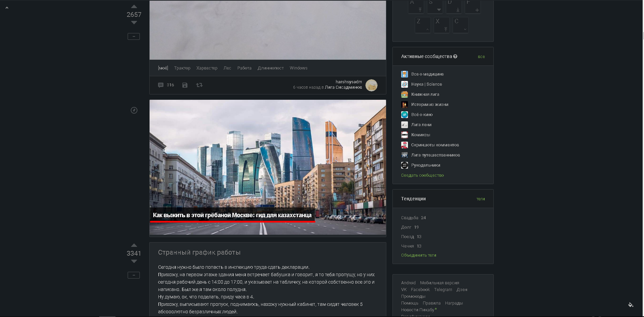644x317 pixels.
Task: Upvote the post rated 2657
Action: point(134,6)
